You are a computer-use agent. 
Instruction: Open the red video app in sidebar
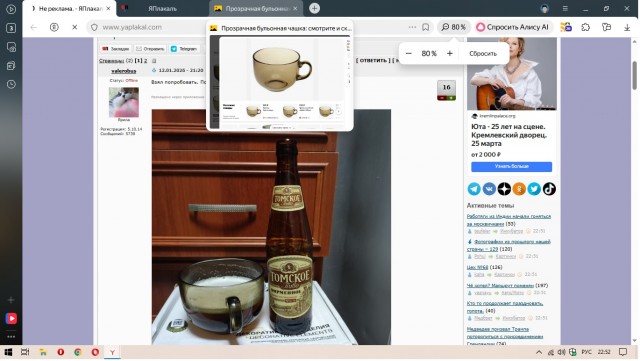[x=11, y=318]
